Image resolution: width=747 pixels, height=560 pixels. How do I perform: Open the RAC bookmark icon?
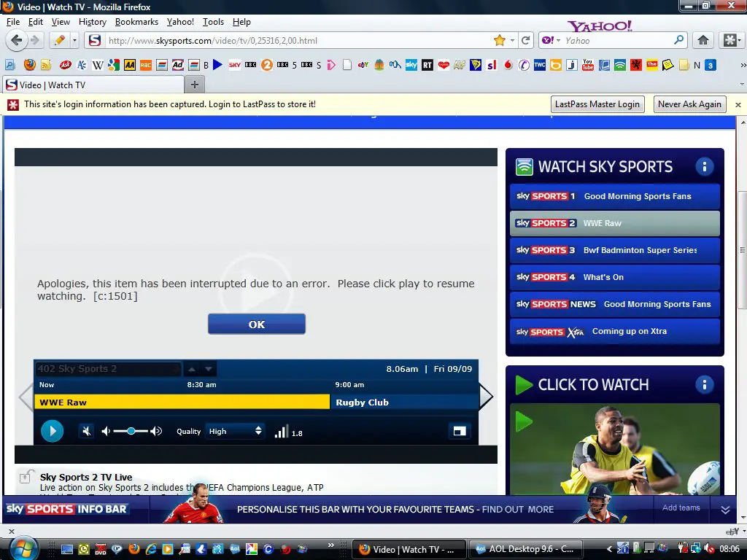146,65
